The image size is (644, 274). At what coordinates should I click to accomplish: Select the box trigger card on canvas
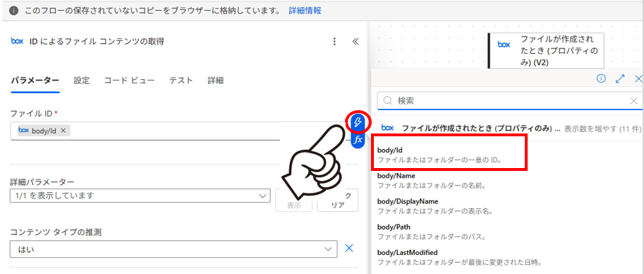[x=546, y=51]
